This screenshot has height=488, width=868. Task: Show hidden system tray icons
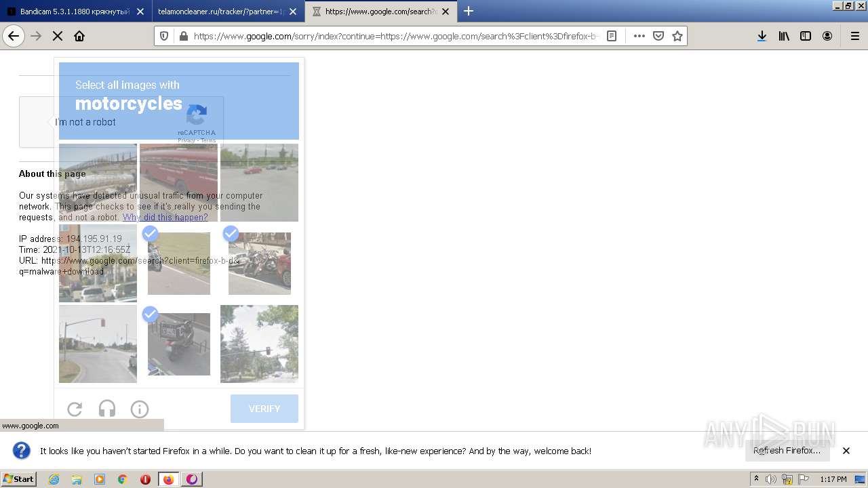tap(756, 479)
